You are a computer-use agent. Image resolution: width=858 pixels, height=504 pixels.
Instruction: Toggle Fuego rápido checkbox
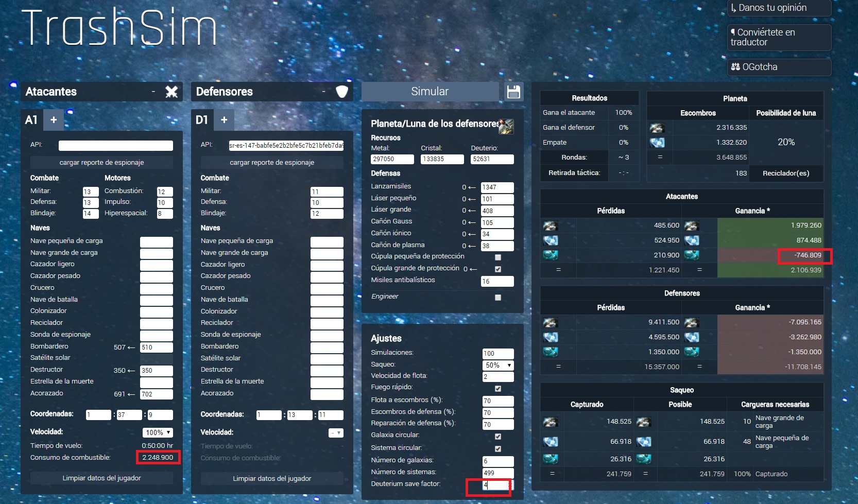point(498,389)
